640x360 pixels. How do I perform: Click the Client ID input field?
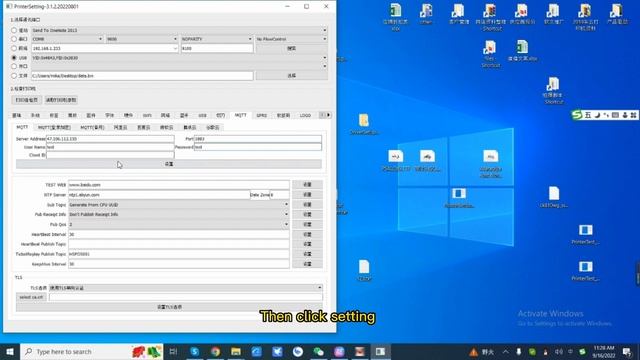point(110,155)
